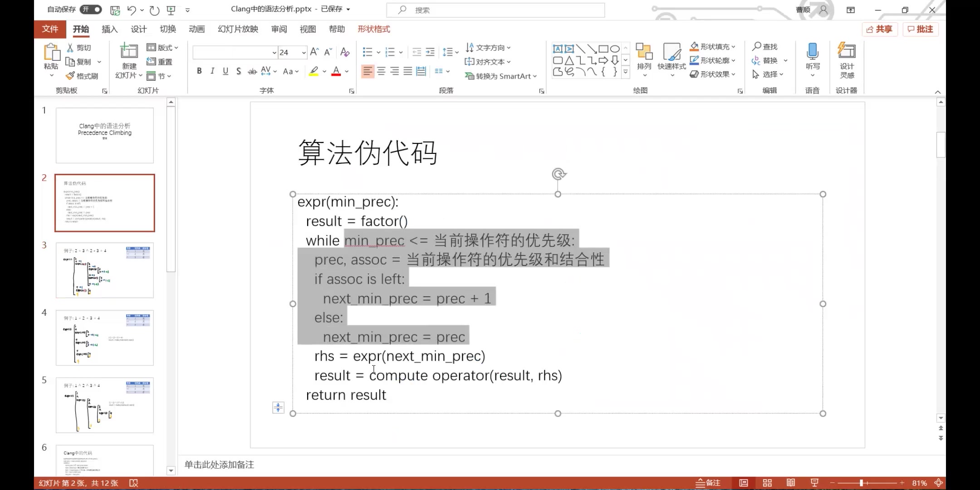
Task: Click the Design Ideas (设计灵感) icon
Action: (847, 51)
